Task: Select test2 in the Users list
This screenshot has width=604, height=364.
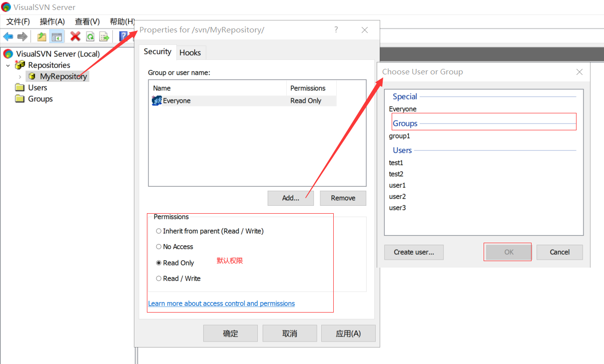Action: [x=396, y=174]
